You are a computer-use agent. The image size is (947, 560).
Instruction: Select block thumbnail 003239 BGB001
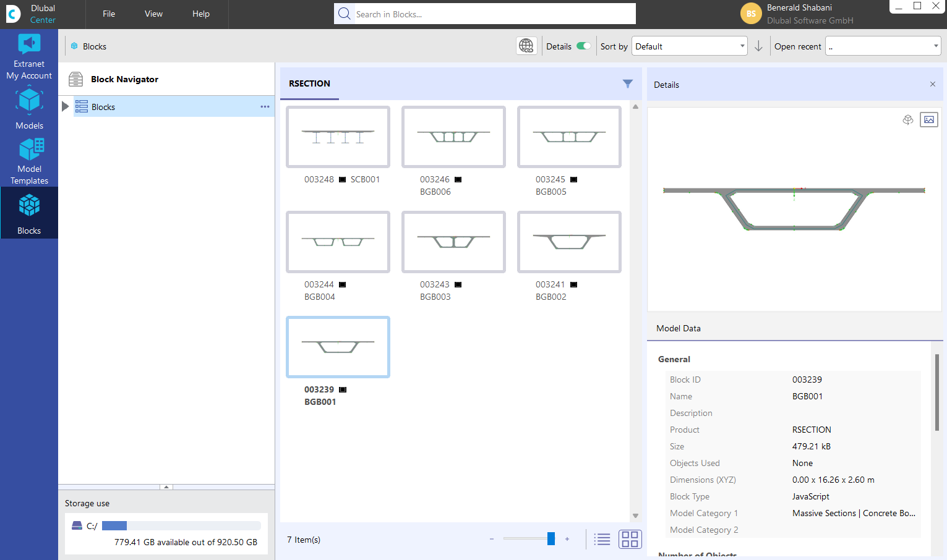[338, 347]
